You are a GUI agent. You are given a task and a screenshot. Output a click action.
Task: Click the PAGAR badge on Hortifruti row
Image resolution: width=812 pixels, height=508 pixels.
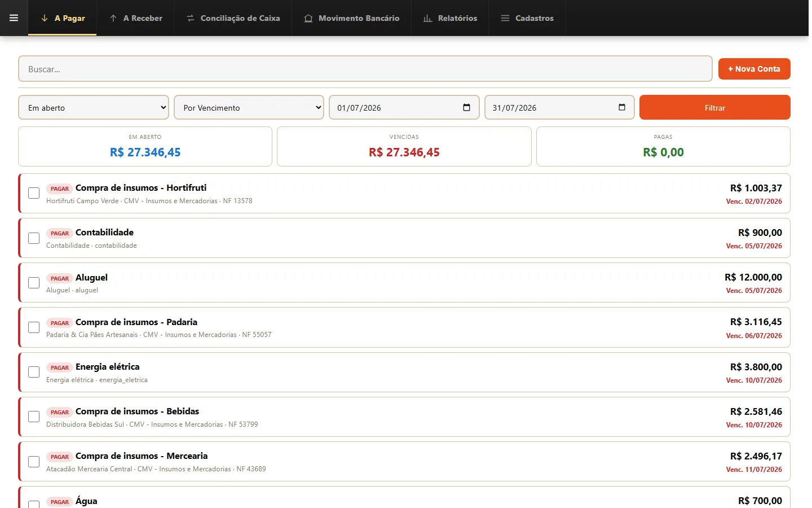(x=59, y=189)
